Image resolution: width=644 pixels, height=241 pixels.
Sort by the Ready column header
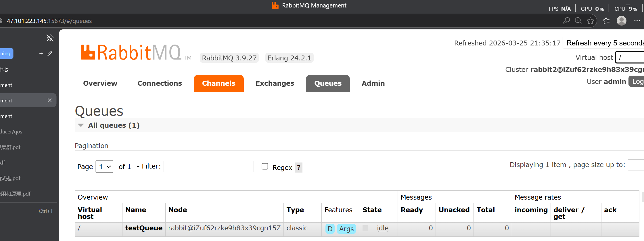[412, 210]
